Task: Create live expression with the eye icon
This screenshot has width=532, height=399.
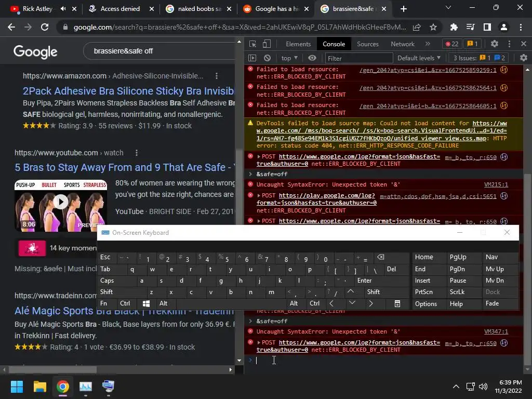Action: click(x=312, y=58)
